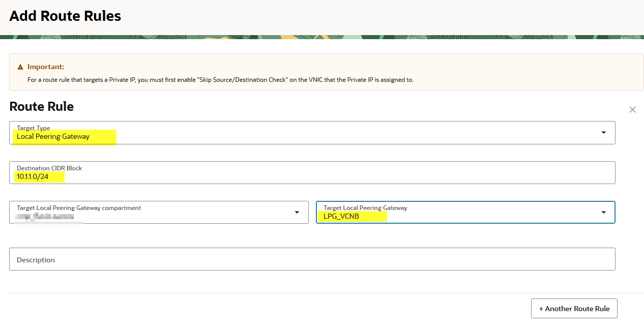This screenshot has width=644, height=331.
Task: Click the Route Rule section heading
Action: click(x=42, y=107)
